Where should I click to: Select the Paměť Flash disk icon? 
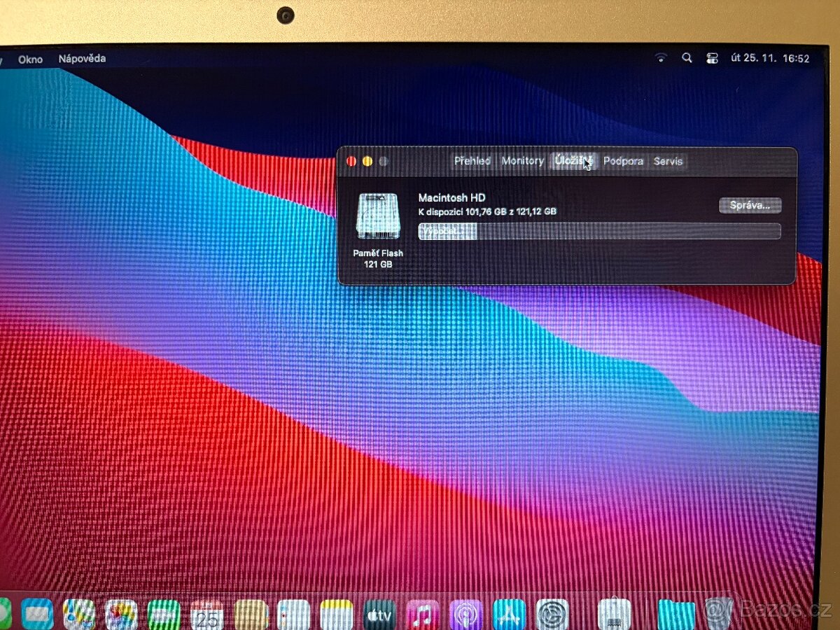coord(378,218)
